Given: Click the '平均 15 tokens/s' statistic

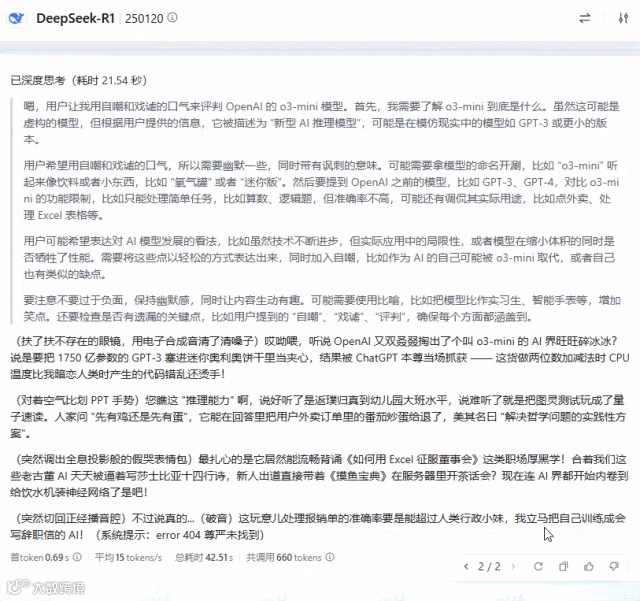Looking at the screenshot, I should click(x=129, y=557).
